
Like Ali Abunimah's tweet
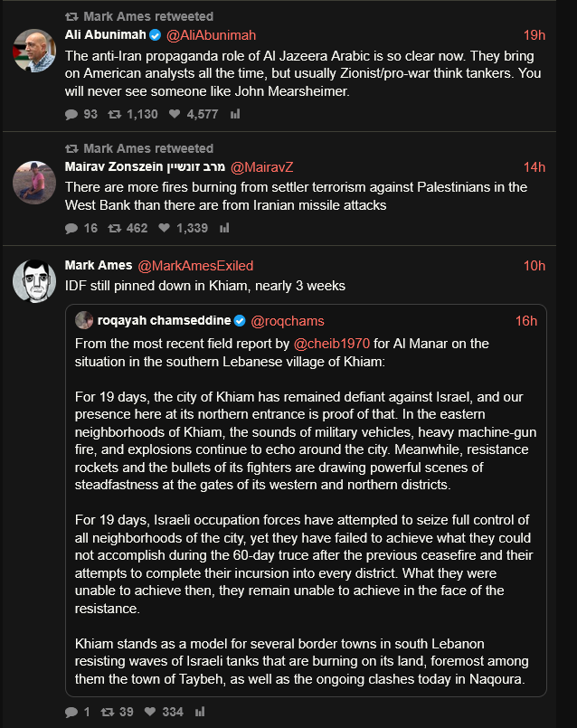tap(175, 114)
